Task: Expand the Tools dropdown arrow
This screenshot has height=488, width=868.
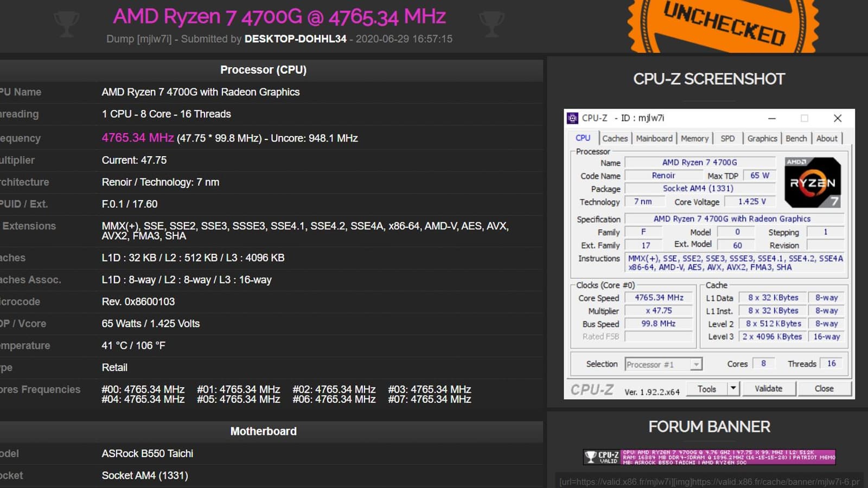Action: [x=733, y=388]
